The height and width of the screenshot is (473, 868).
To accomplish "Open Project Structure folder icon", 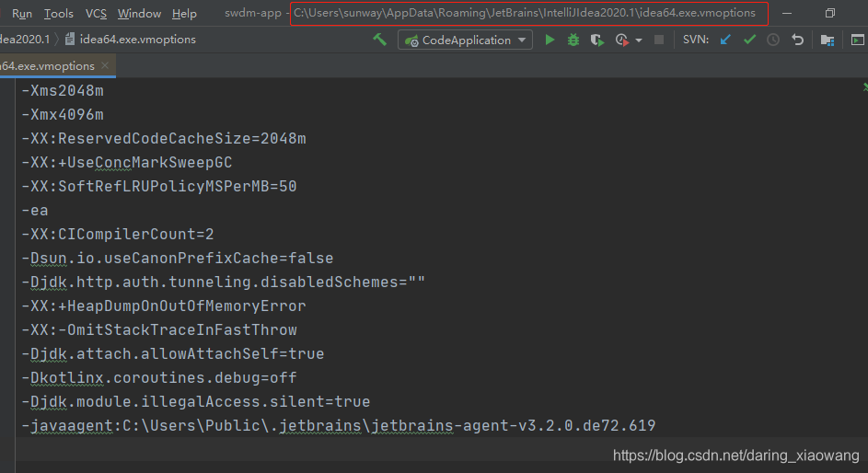I will click(x=827, y=40).
